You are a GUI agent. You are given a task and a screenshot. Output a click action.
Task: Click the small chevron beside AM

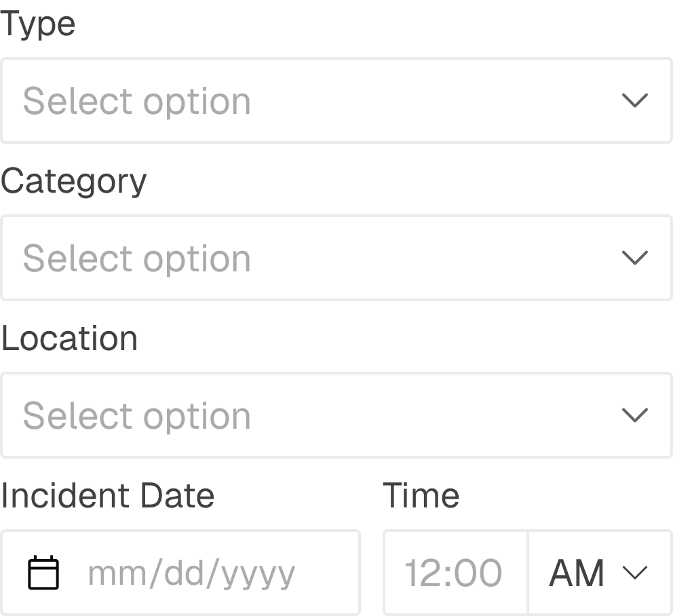[x=635, y=573]
